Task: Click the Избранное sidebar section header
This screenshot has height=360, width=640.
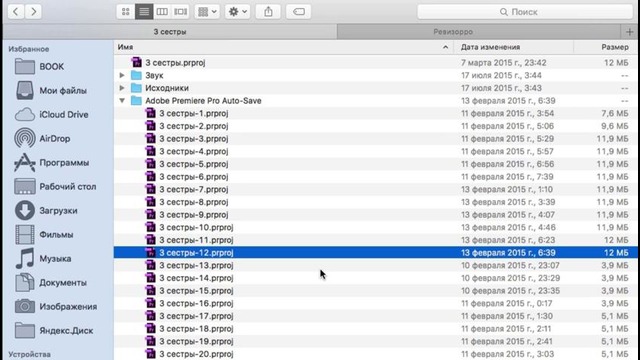Action: 29,49
